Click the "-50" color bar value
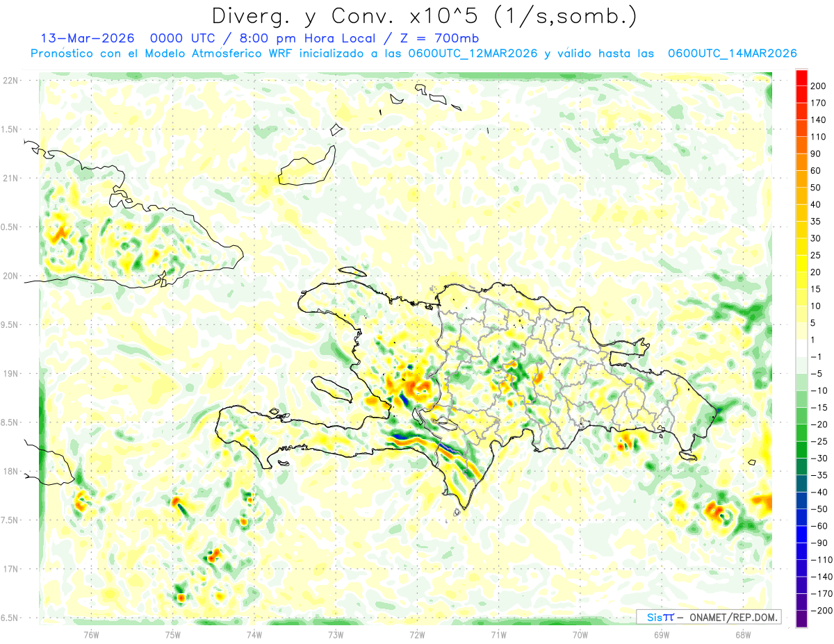The image size is (834, 644). (819, 509)
